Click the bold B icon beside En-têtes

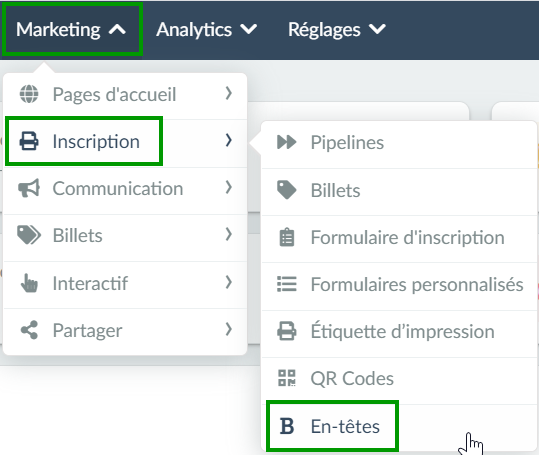[287, 426]
